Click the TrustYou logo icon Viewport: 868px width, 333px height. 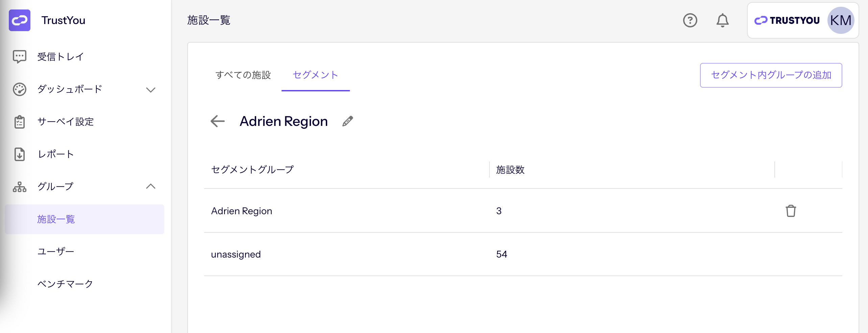[20, 20]
